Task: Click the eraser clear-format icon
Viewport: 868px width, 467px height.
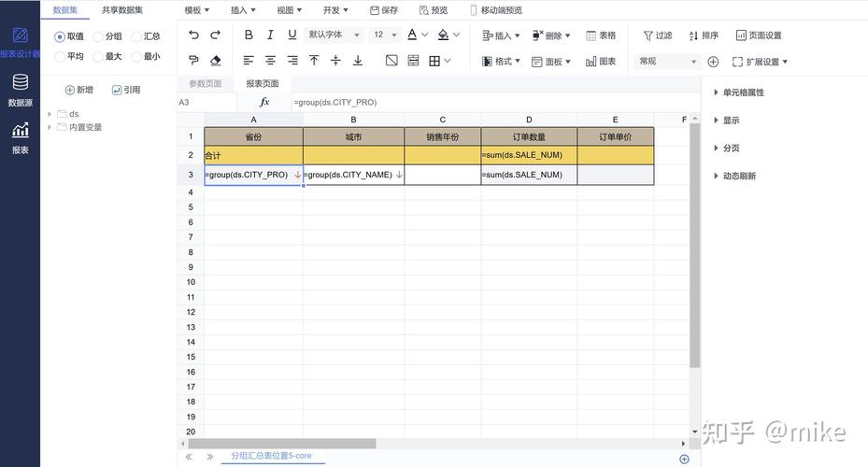Action: 216,61
